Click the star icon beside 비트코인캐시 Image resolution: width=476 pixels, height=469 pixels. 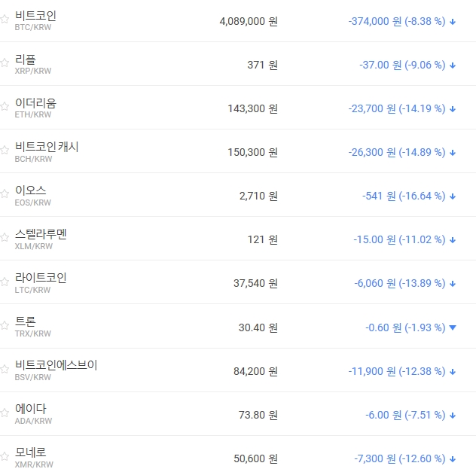click(x=5, y=151)
